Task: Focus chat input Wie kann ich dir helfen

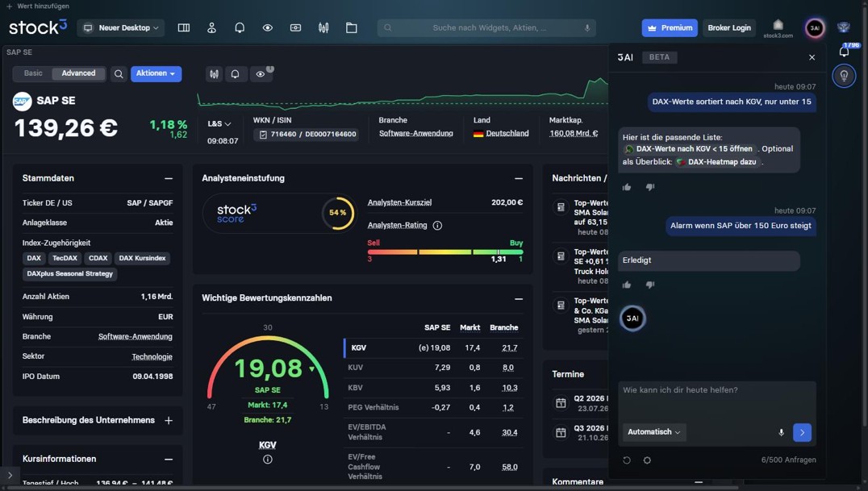Action: (717, 400)
